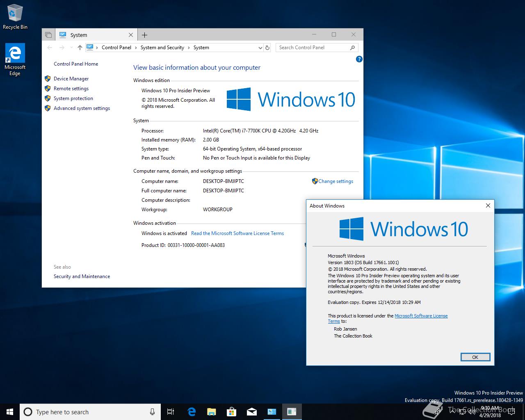The height and width of the screenshot is (420, 525).
Task: Launch Microsoft Edge from desktop shortcut
Action: (x=15, y=60)
